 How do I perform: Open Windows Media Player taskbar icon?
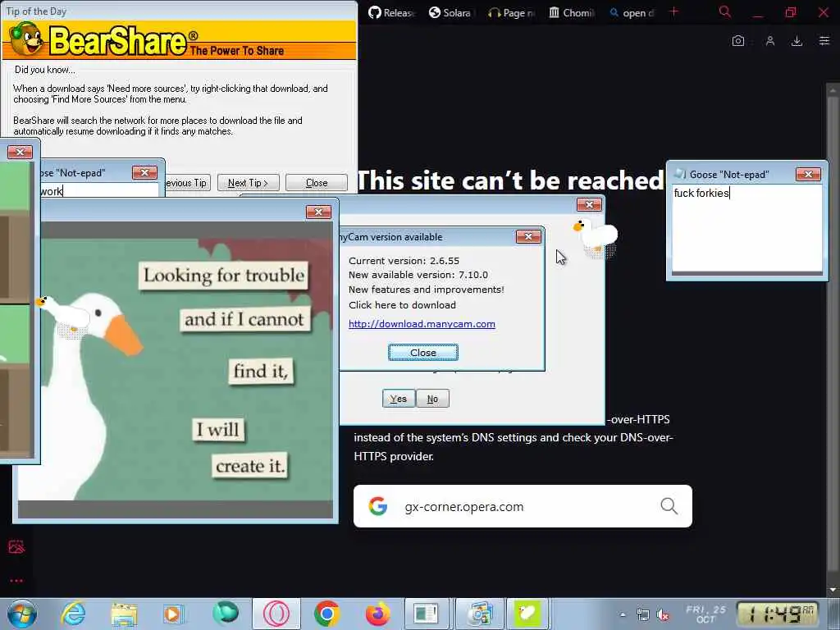point(173,614)
